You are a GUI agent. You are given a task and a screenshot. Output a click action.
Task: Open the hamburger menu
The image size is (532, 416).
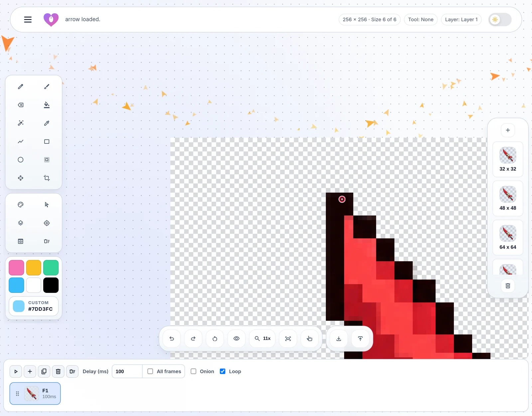[28, 20]
